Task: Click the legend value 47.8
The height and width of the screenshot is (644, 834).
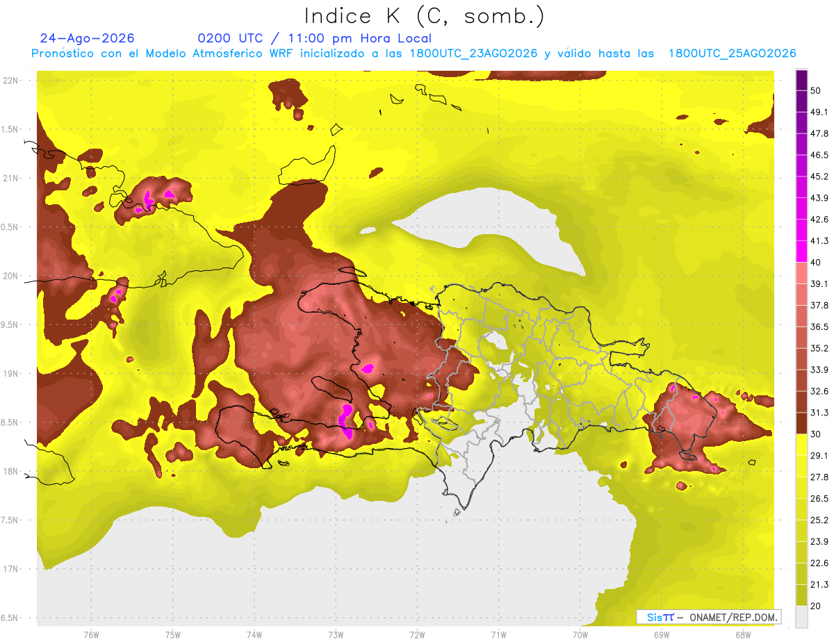Action: pos(820,133)
